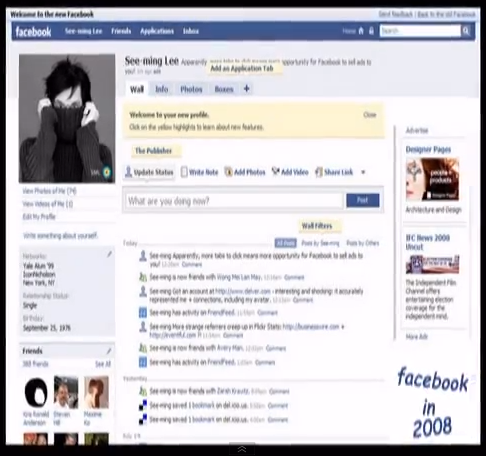Filter wall to Posts by See-ming
Screen dimensions: 486x456
click(x=320, y=243)
